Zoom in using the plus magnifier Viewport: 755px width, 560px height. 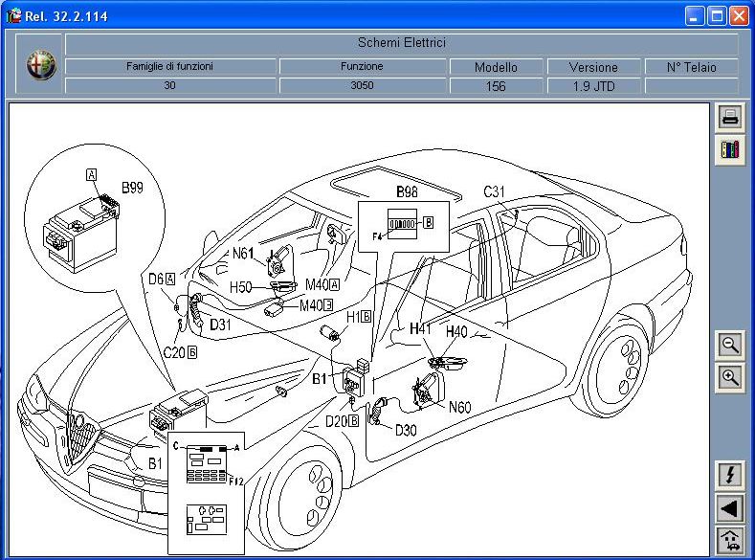coord(730,377)
